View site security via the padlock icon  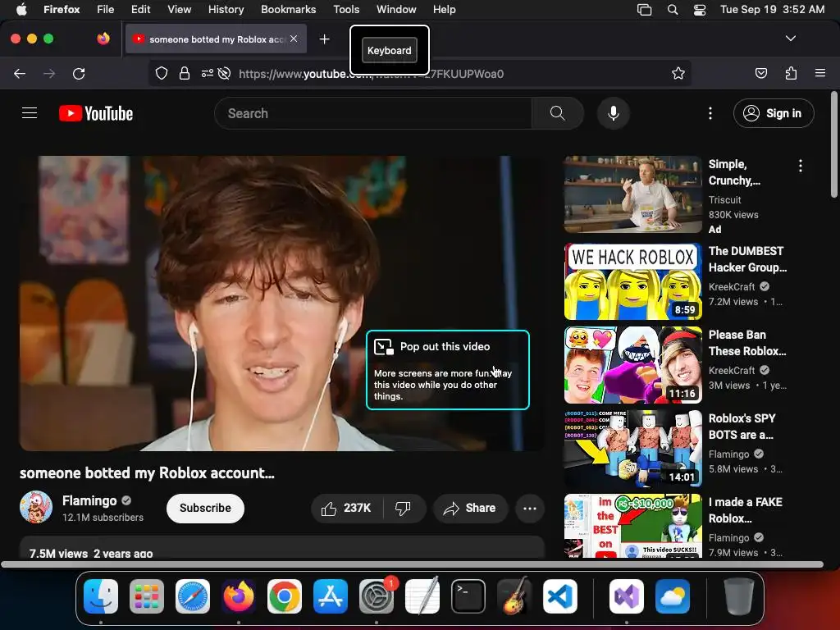coord(185,73)
